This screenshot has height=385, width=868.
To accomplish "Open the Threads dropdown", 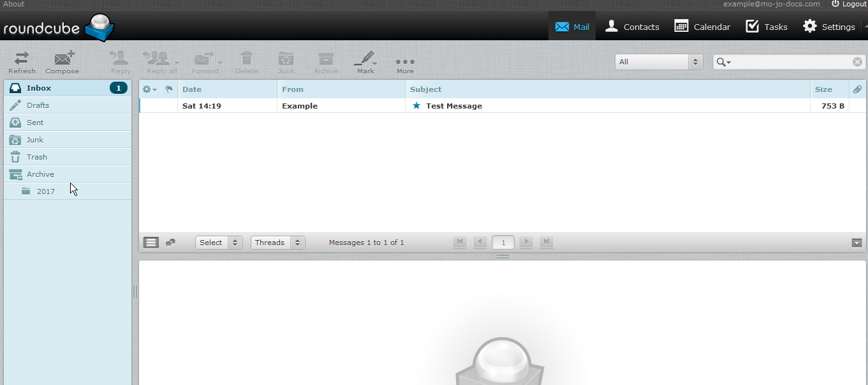I will (277, 243).
